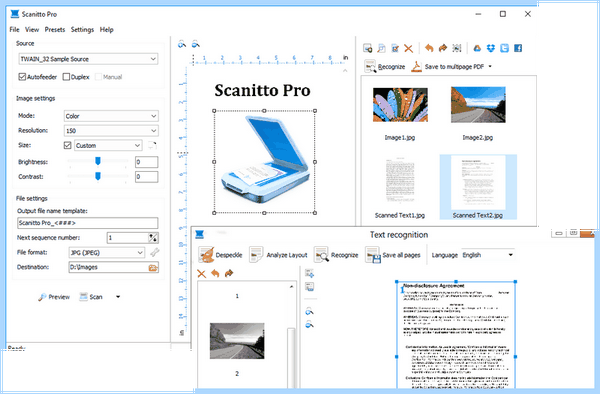The height and width of the screenshot is (394, 600).
Task: Click the Brightness value field
Action: (x=147, y=162)
